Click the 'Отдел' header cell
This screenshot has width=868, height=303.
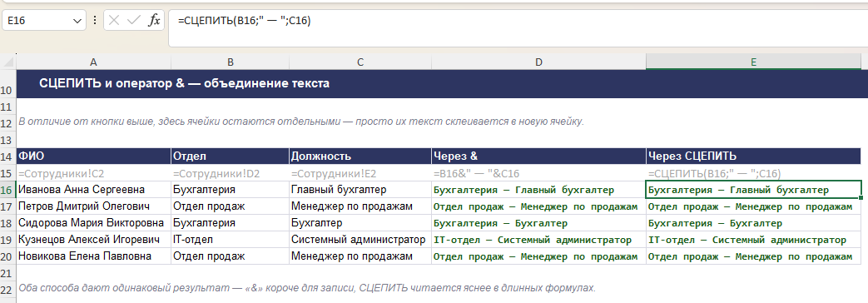[x=231, y=156]
